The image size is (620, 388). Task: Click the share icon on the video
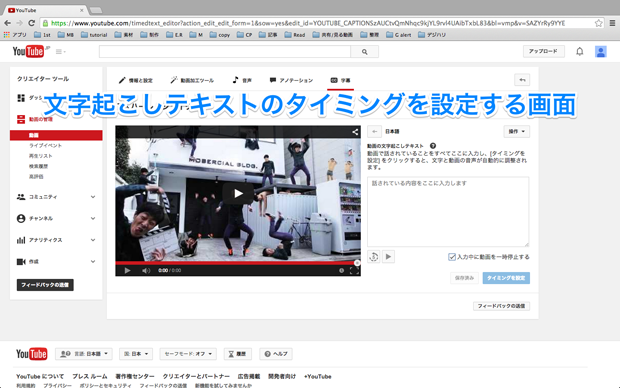[355, 132]
